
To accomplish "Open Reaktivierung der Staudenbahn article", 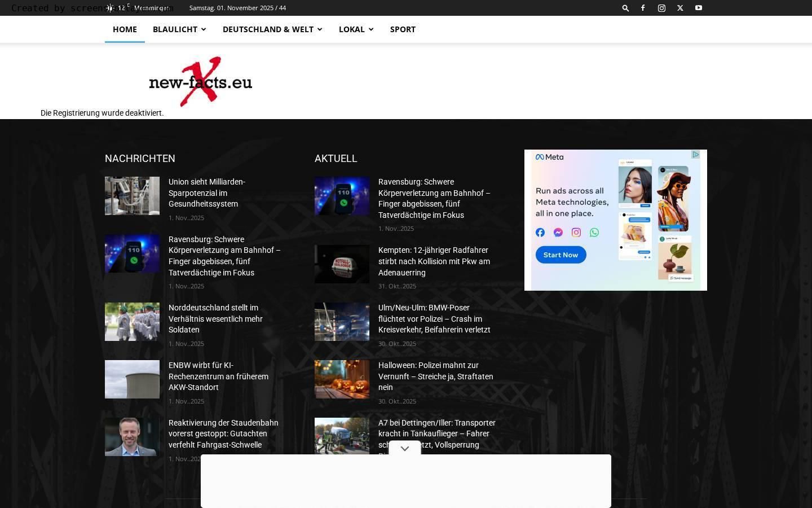I will (x=224, y=433).
